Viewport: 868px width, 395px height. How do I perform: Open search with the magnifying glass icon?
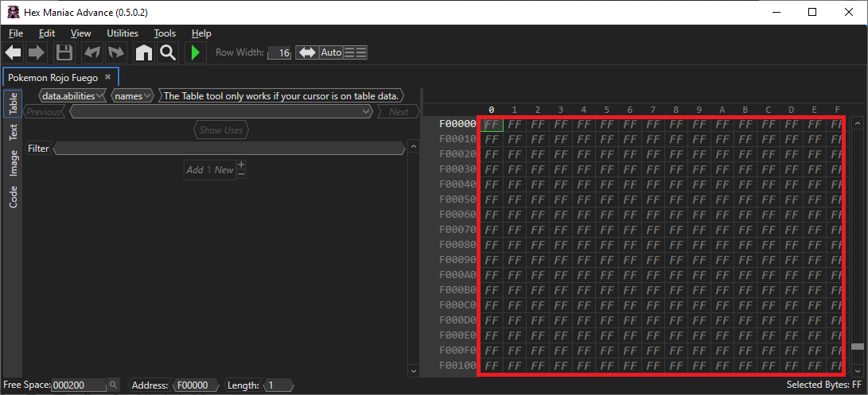pyautogui.click(x=167, y=53)
